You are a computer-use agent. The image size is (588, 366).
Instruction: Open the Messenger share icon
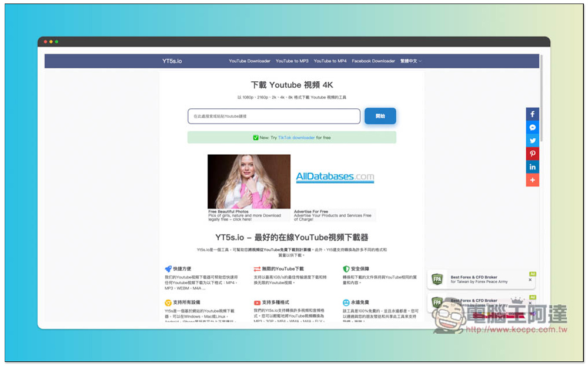tap(532, 127)
